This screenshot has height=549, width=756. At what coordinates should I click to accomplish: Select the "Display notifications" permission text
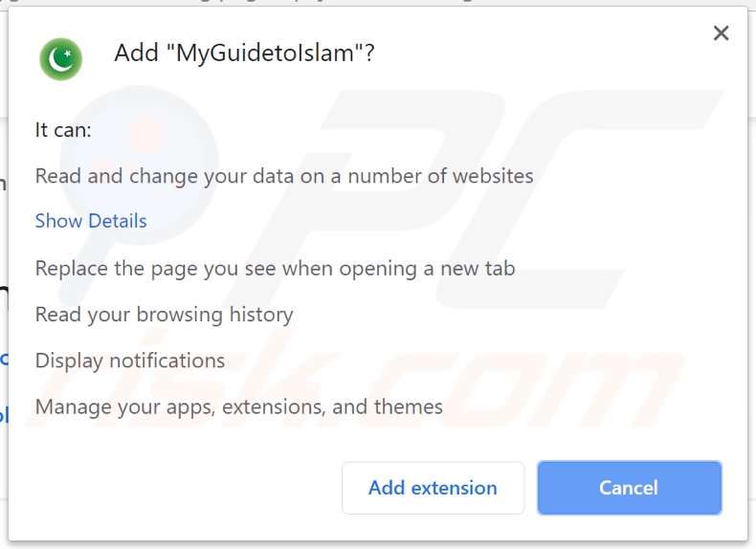coord(130,361)
